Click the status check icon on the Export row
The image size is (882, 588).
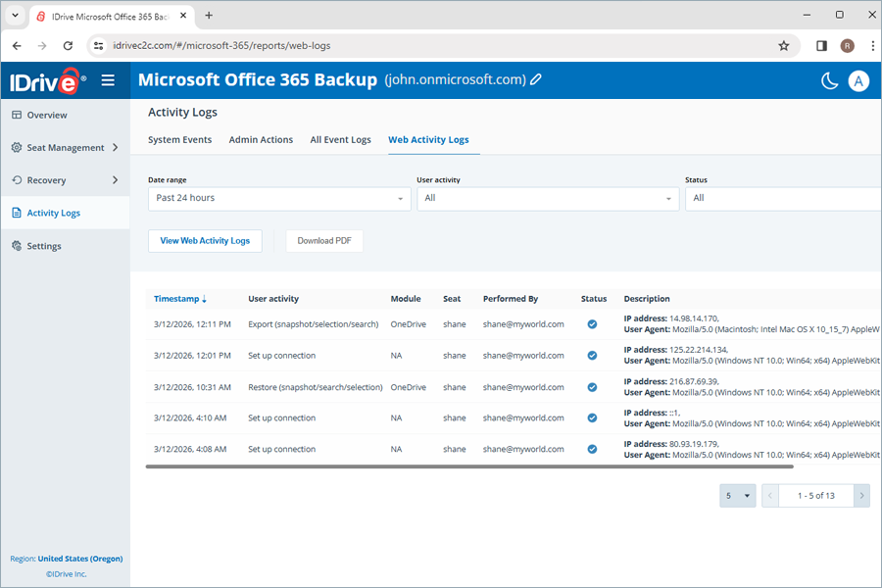[x=593, y=324]
